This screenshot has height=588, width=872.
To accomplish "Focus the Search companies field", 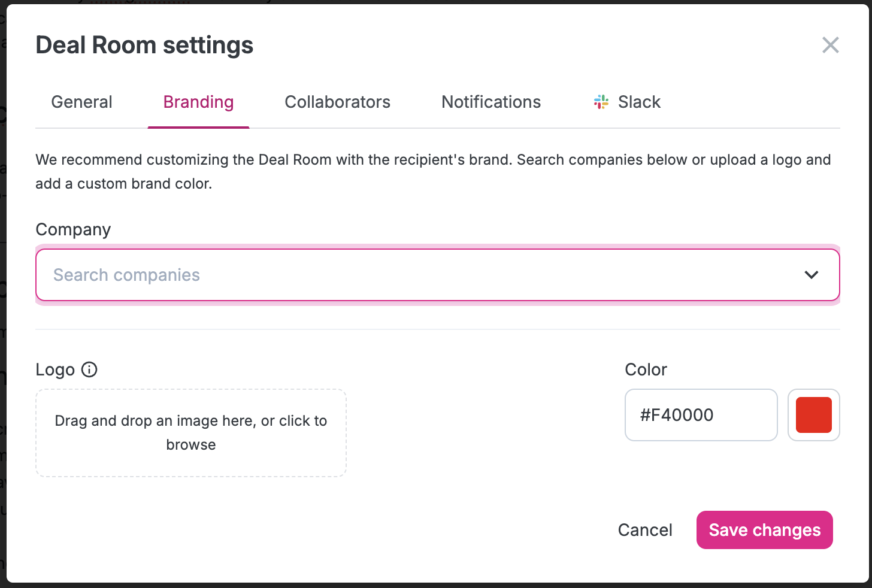I will click(x=438, y=275).
